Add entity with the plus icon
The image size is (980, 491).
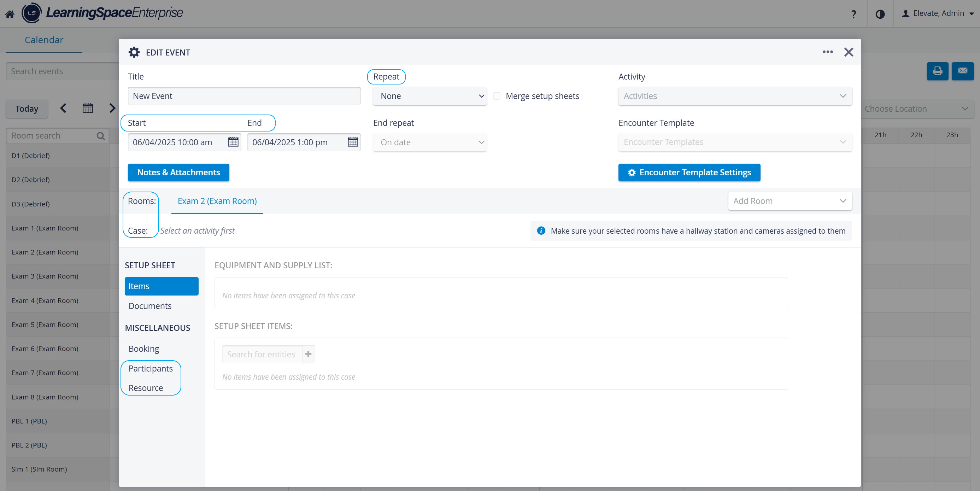[308, 354]
